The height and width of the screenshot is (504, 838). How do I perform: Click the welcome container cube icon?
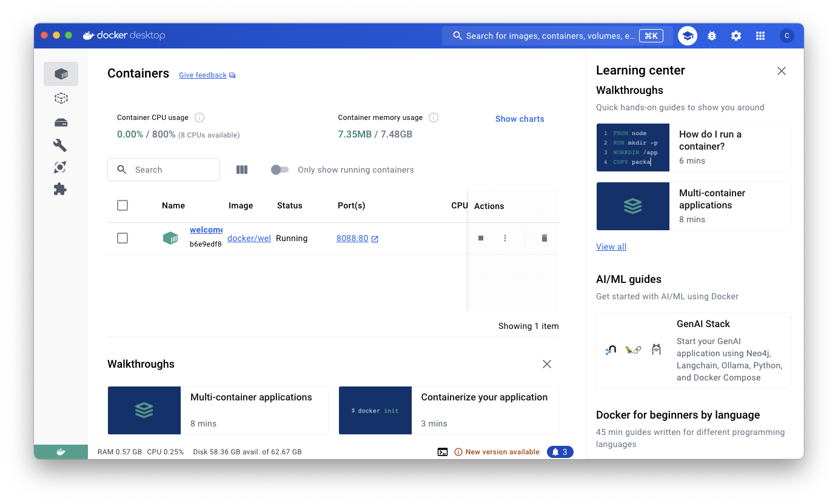(170, 238)
